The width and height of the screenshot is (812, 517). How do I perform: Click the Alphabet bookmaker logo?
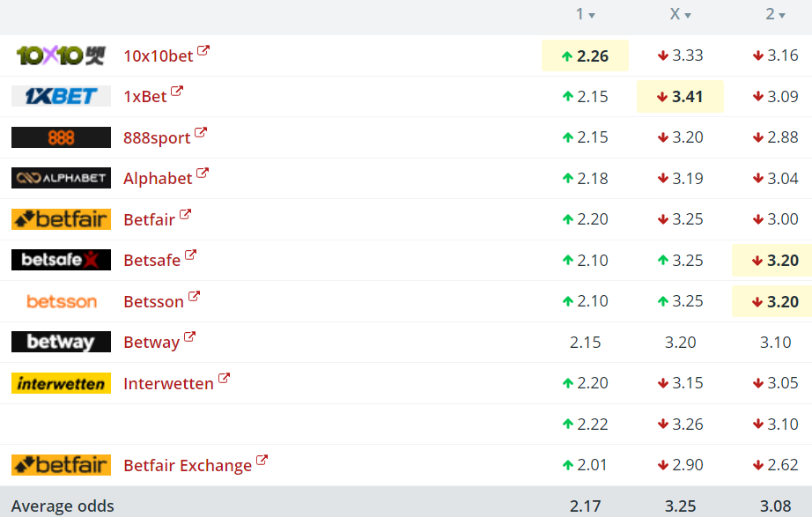pyautogui.click(x=61, y=178)
